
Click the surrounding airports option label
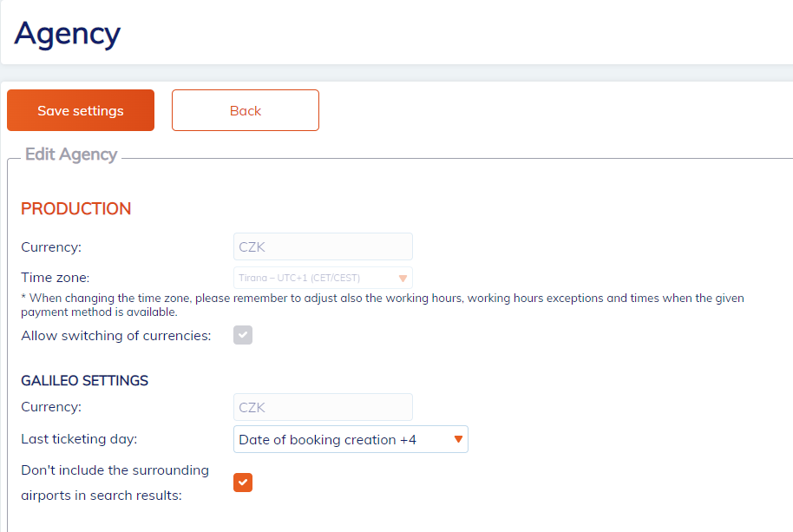point(115,483)
